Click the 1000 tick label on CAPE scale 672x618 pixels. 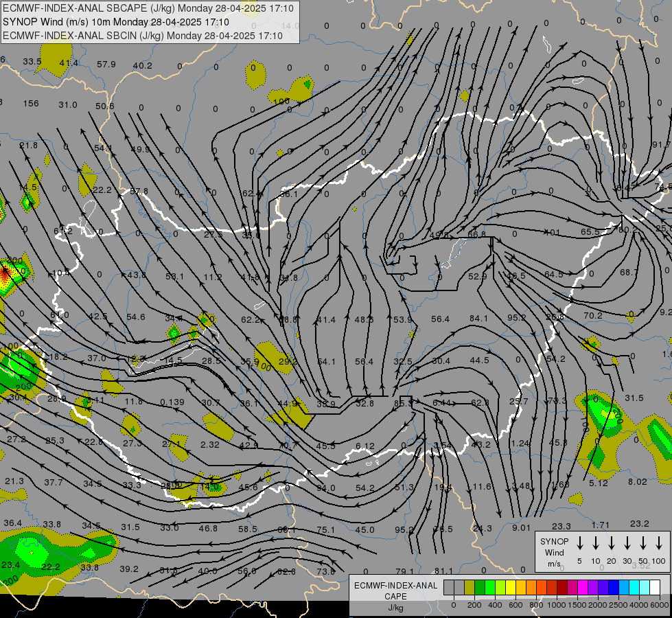(x=556, y=605)
